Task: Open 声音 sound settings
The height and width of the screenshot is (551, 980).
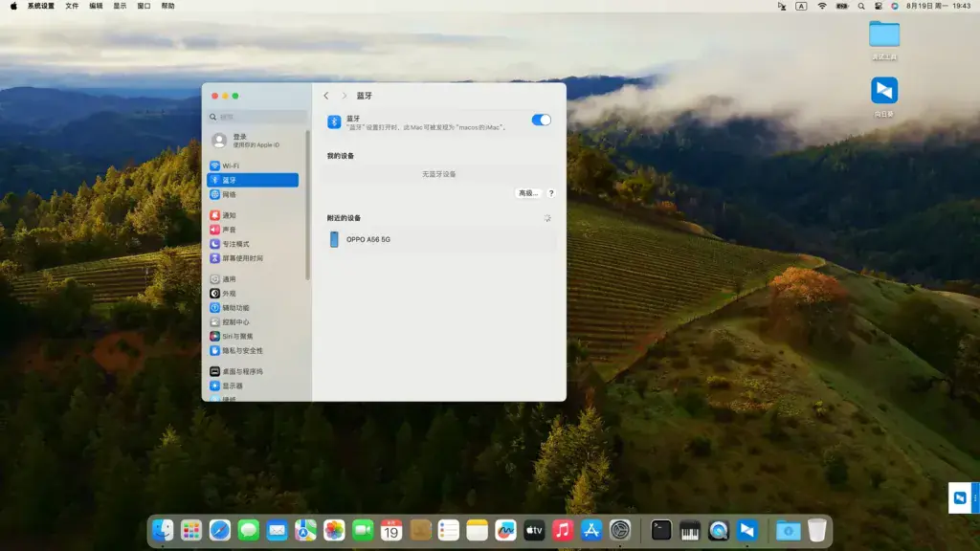Action: click(x=253, y=230)
